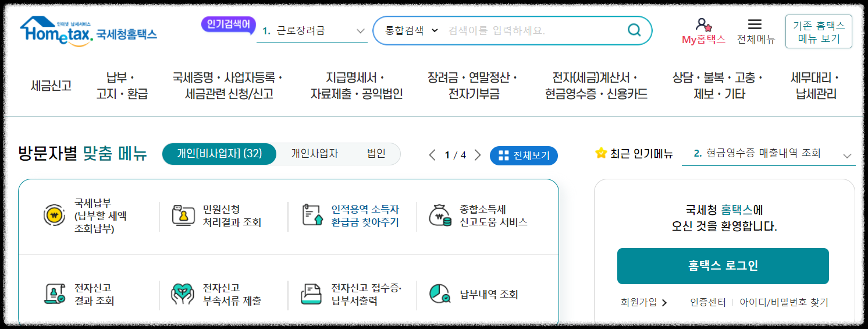Switch to the 개인사업자 tab
This screenshot has height=329, width=868.
point(315,154)
